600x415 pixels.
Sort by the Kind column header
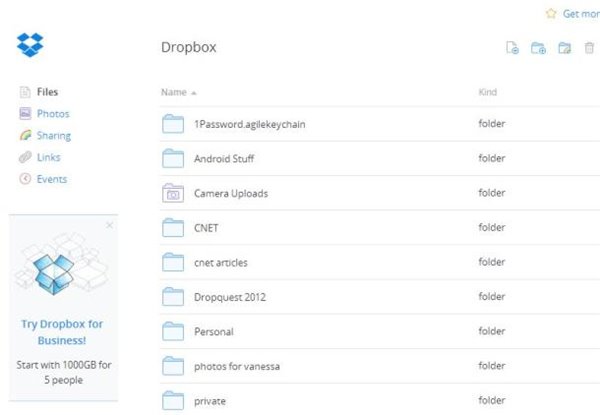[488, 93]
